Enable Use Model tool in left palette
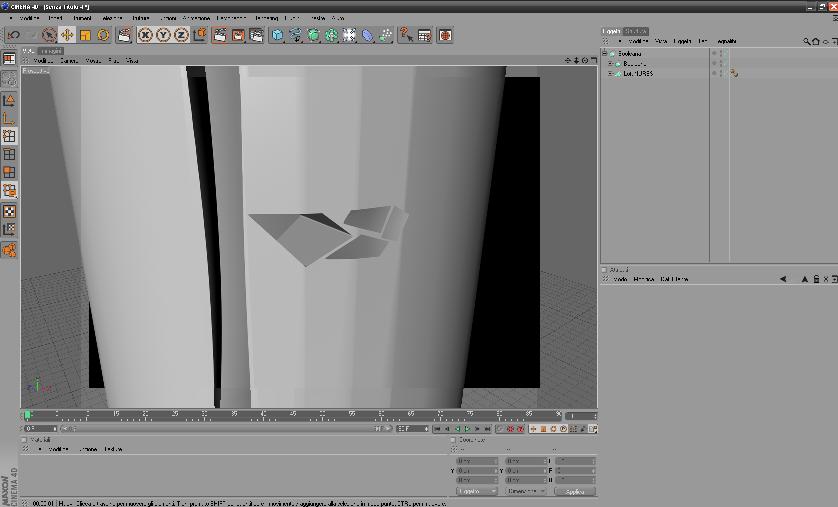 9,100
